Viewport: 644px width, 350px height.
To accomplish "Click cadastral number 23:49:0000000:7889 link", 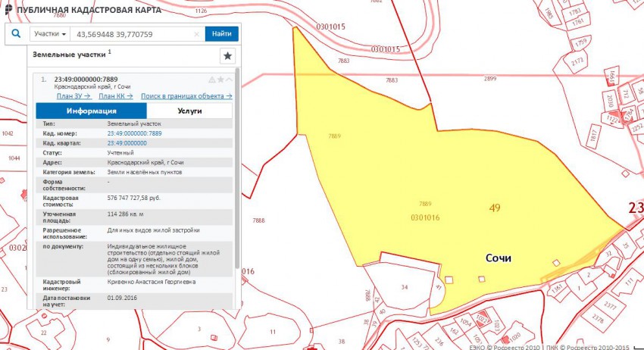I will pyautogui.click(x=135, y=133).
